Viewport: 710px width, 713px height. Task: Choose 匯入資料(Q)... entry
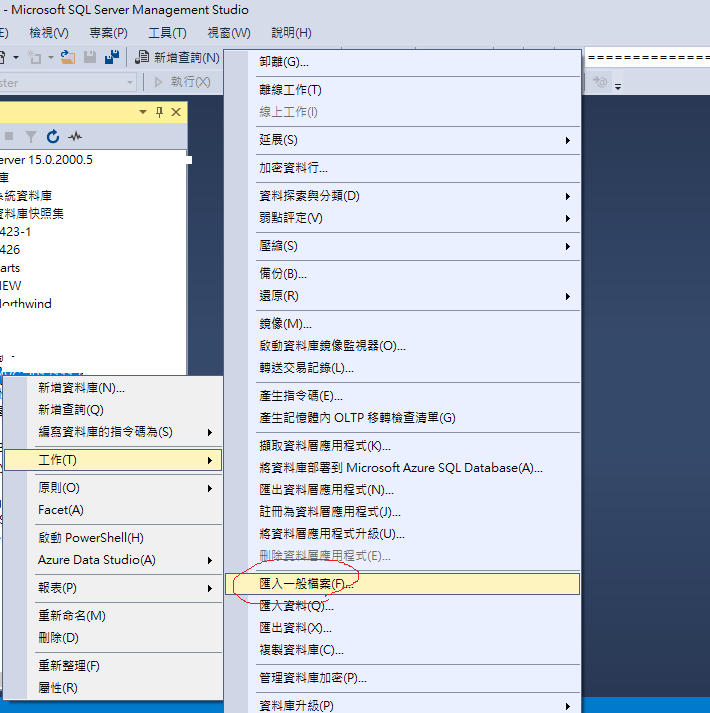(403, 606)
